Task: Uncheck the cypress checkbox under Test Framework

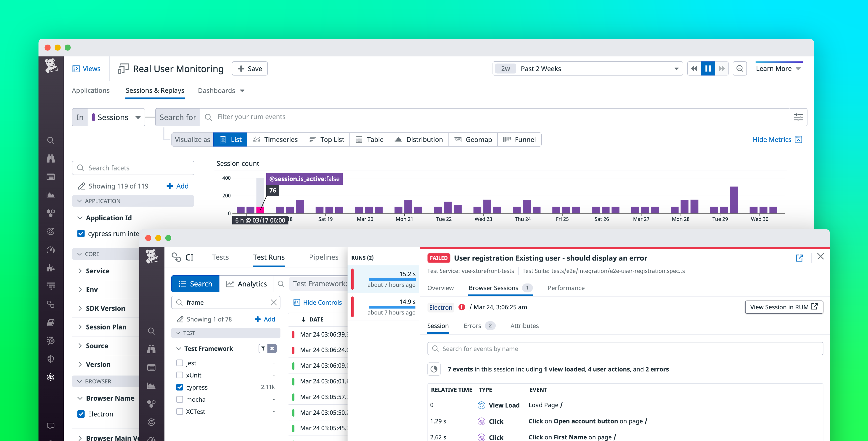Action: [x=180, y=387]
